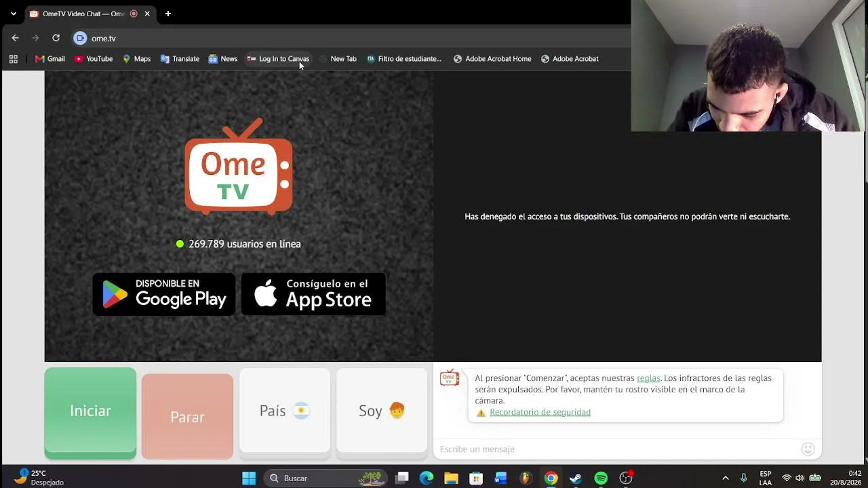868x488 pixels.
Task: Change the ESP LAA keyboard language
Action: [766, 479]
